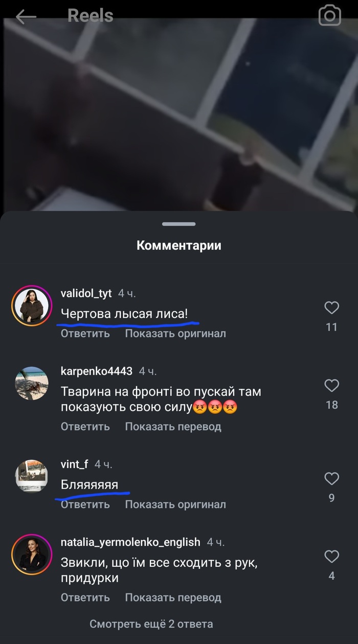The width and height of the screenshot is (358, 644).
Task: Open vint_f's profile avatar
Action: [x=32, y=476]
